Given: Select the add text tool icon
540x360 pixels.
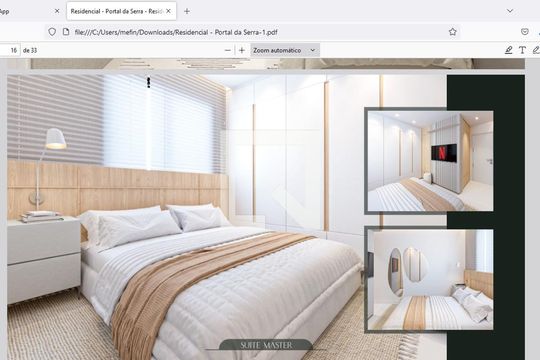Looking at the screenshot, I should coord(522,50).
